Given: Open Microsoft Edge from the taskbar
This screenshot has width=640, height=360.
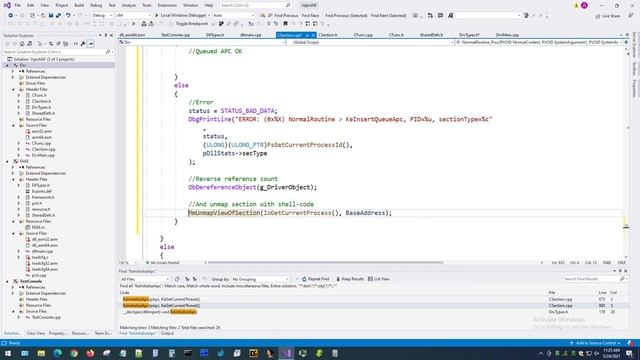Looking at the screenshot, I should (58, 353).
